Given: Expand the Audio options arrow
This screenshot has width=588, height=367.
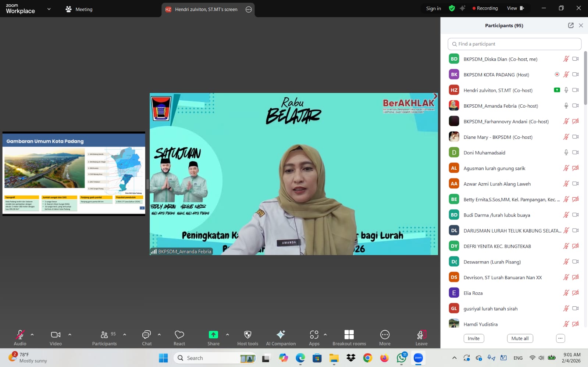Looking at the screenshot, I should tap(32, 335).
